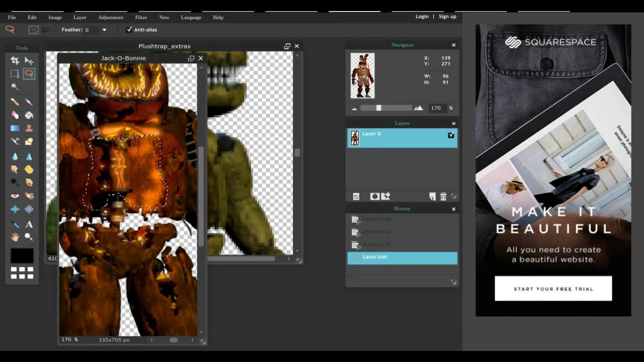Screen dimensions: 644x362
Task: Open the Filter menu
Action: point(141,17)
